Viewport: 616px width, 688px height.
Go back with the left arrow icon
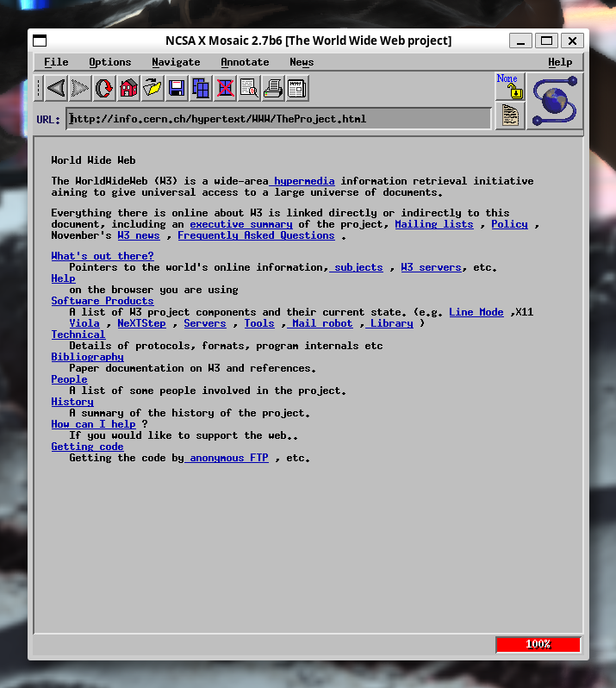coord(56,88)
